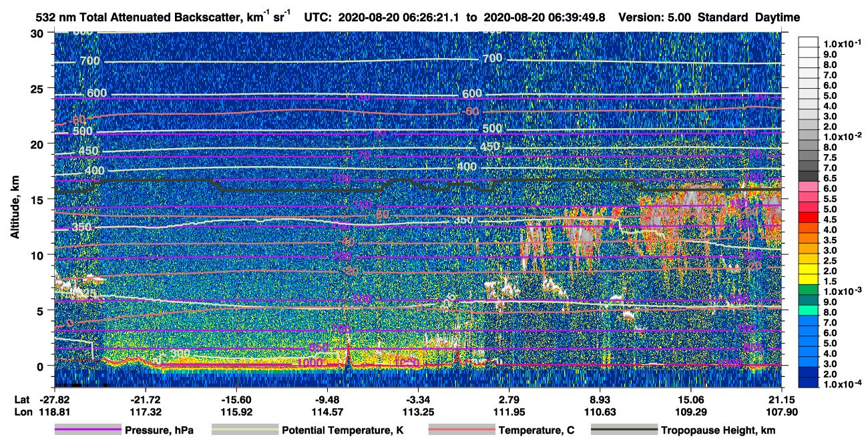Click the color bar label '1.5'
Image resolution: width=868 pixels, height=445 pixels.
(831, 282)
